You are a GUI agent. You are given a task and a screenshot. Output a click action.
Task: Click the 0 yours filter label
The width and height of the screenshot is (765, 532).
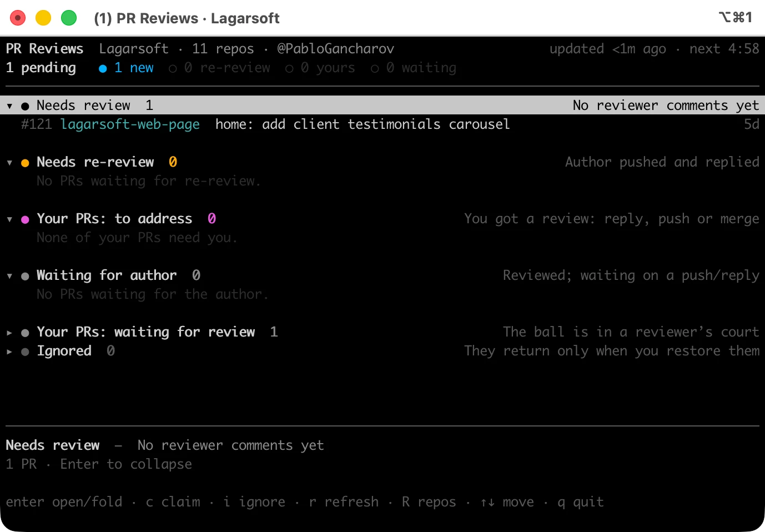(x=328, y=68)
